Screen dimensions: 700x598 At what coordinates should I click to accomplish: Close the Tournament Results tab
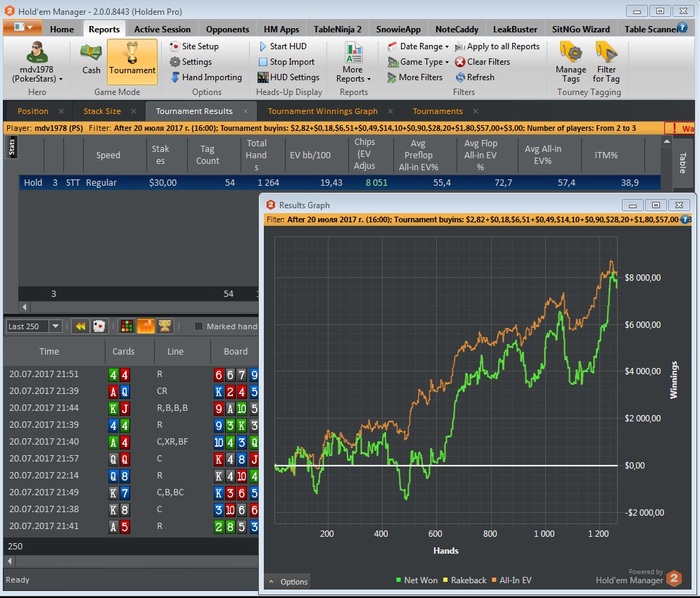pos(246,111)
